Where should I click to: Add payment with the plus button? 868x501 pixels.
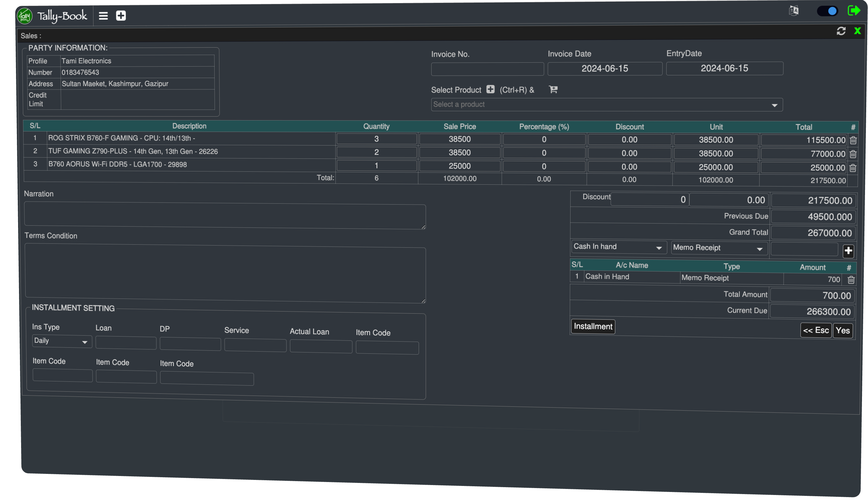[848, 251]
